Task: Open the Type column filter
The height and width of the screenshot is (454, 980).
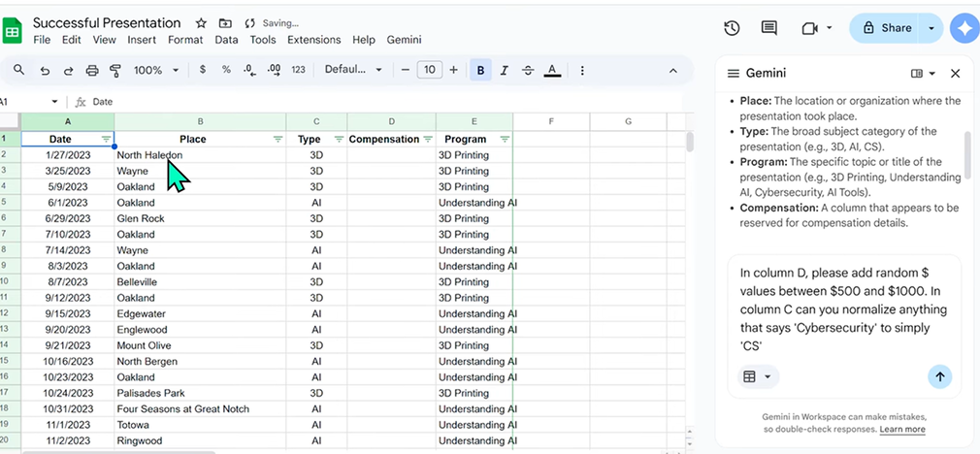Action: [339, 140]
